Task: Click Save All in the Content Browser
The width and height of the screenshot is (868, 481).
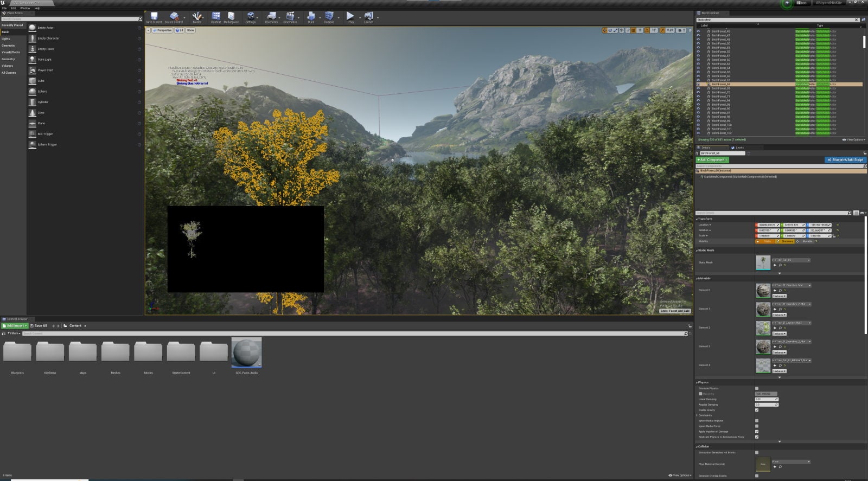Action: click(39, 326)
